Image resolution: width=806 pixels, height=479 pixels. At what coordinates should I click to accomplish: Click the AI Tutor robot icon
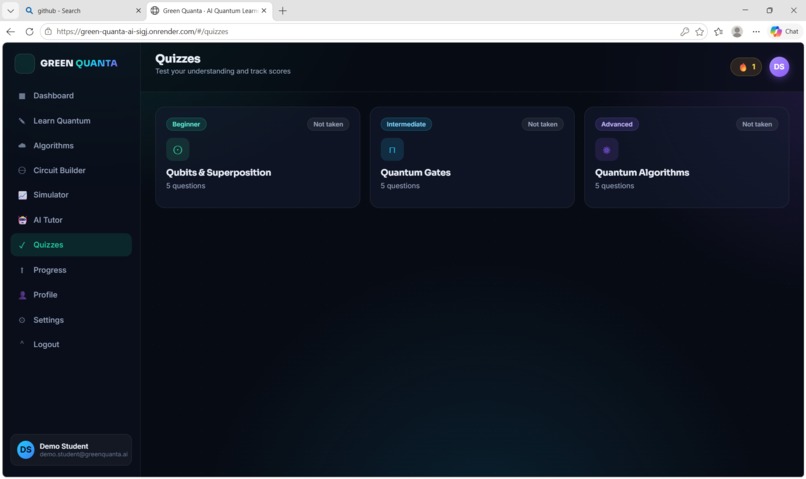[x=22, y=220]
